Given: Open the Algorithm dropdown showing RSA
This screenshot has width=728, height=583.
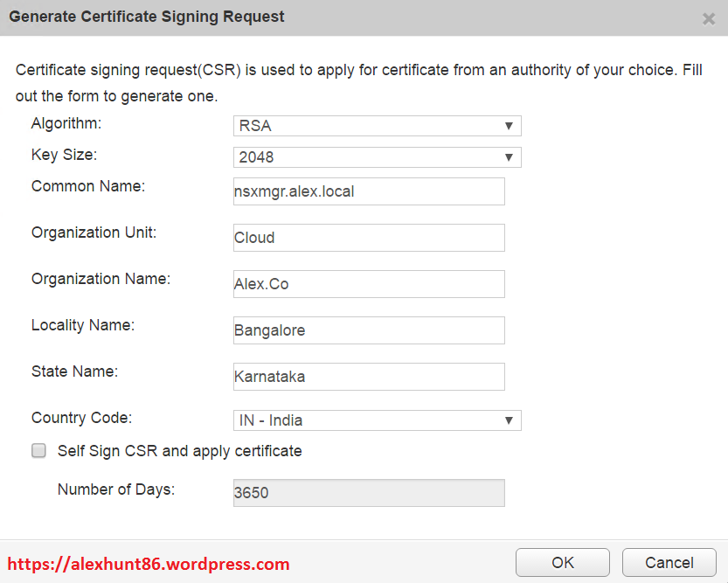Looking at the screenshot, I should (377, 126).
